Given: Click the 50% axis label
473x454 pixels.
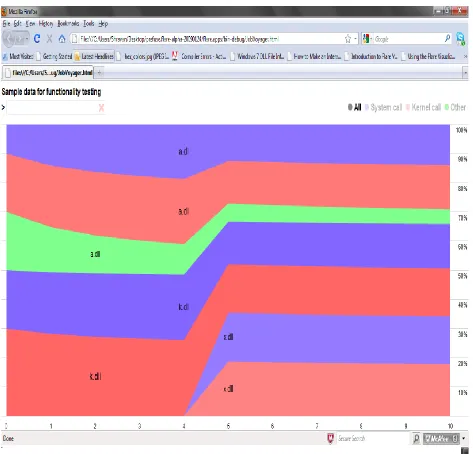Looking at the screenshot, I should (462, 276).
